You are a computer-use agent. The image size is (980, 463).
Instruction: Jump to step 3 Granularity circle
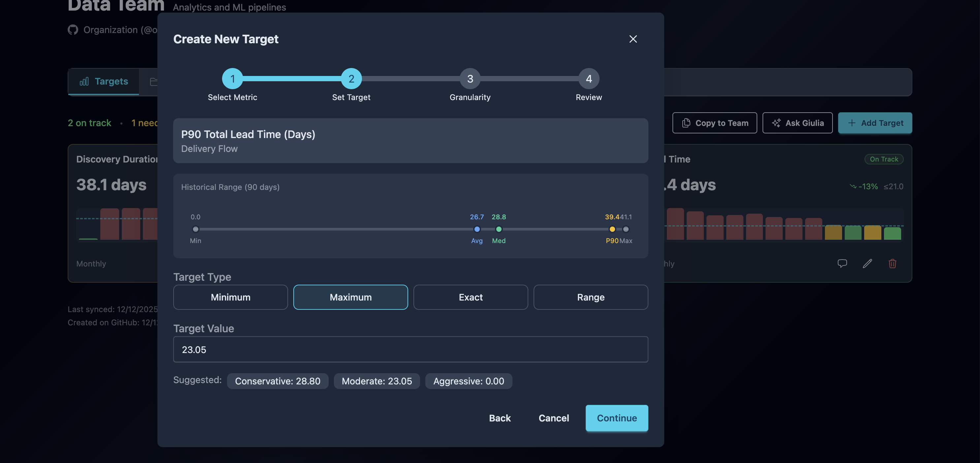(x=470, y=79)
